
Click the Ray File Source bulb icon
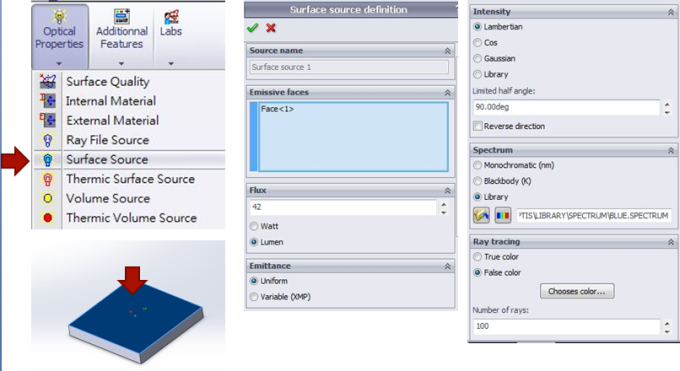coord(48,140)
